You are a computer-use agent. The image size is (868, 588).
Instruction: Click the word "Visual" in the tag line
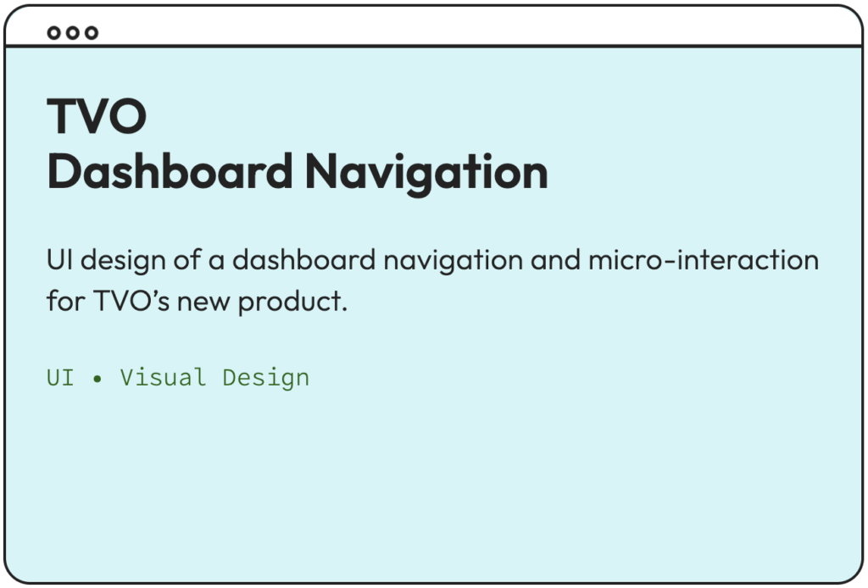(x=163, y=377)
